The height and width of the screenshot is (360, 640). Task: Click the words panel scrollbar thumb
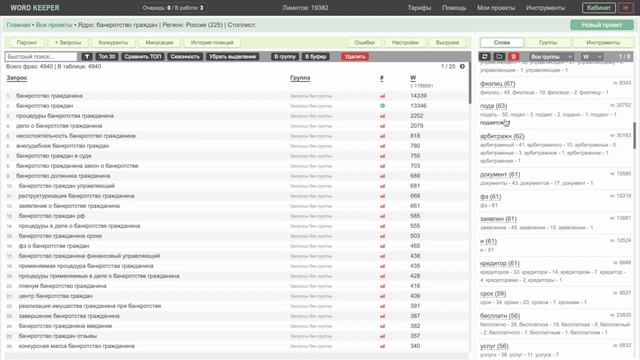(x=634, y=136)
